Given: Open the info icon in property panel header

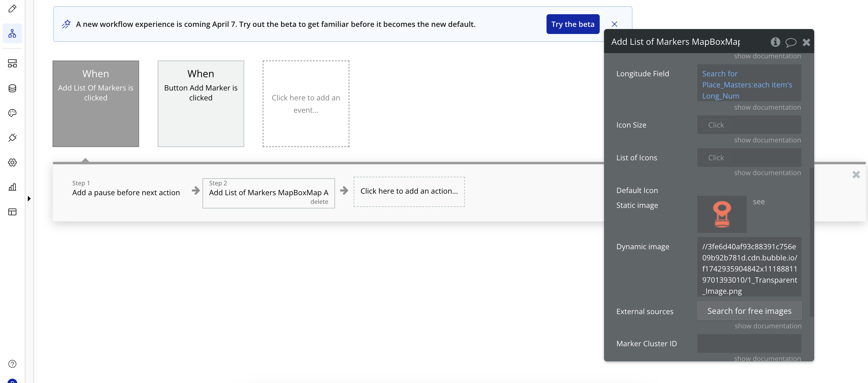Looking at the screenshot, I should pos(775,42).
